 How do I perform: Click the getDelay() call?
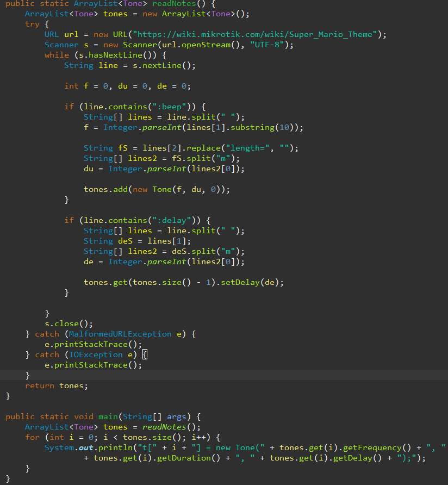(x=358, y=458)
